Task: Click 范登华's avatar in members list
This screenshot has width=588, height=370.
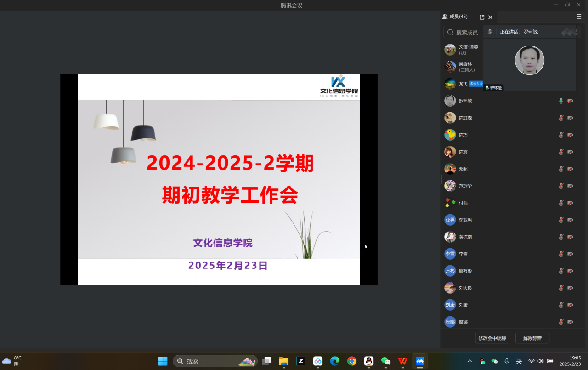Action: click(450, 186)
